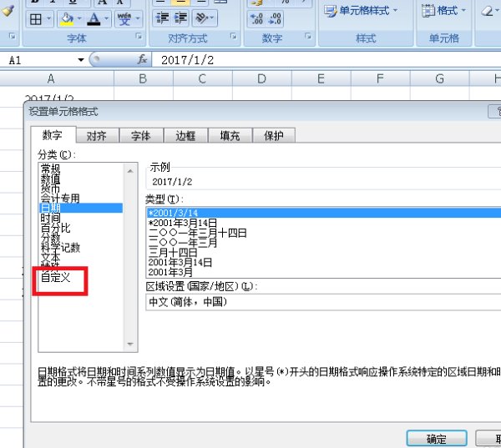Expand the fill color dropdown arrow
501x448 pixels.
[79, 19]
